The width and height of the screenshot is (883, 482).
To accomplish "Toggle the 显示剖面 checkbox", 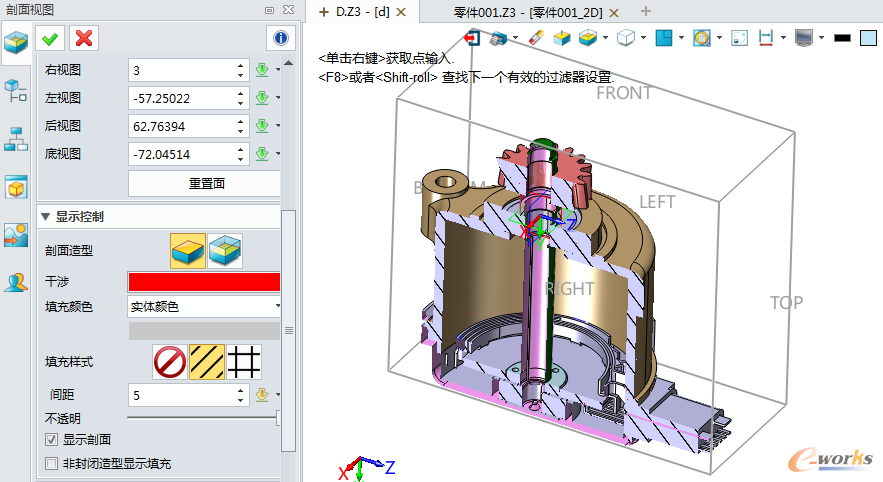I will [x=52, y=439].
